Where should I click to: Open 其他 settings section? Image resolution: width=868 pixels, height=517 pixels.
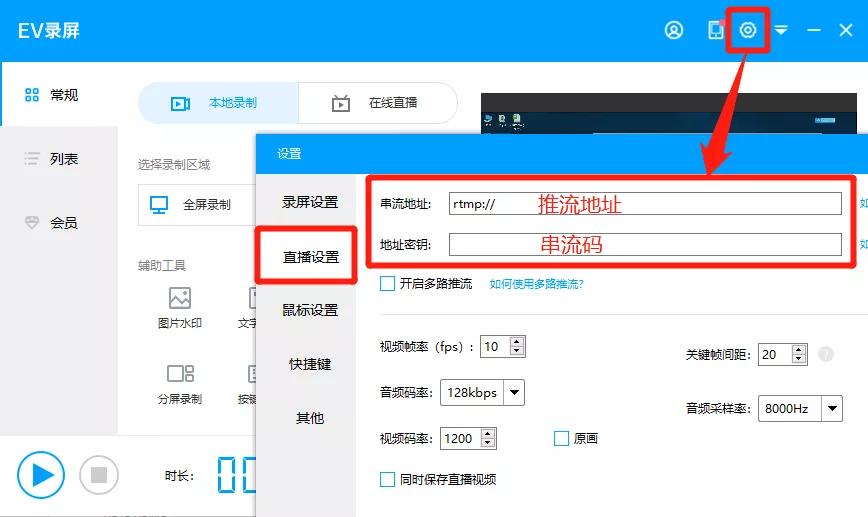pyautogui.click(x=309, y=418)
